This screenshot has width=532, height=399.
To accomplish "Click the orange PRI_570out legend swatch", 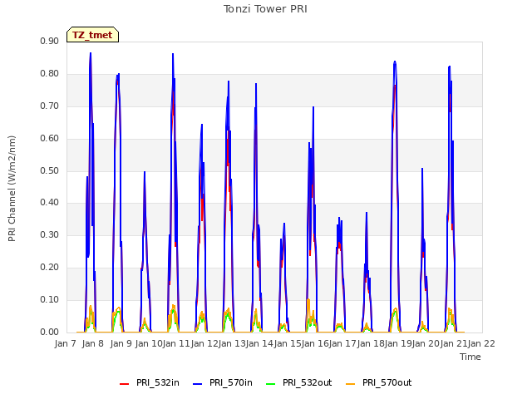I will pyautogui.click(x=351, y=384).
